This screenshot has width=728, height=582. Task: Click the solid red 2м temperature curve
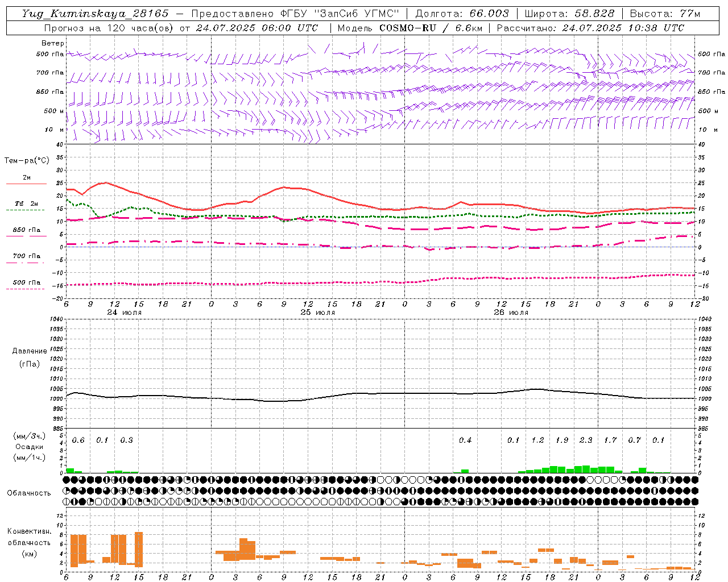(380, 209)
